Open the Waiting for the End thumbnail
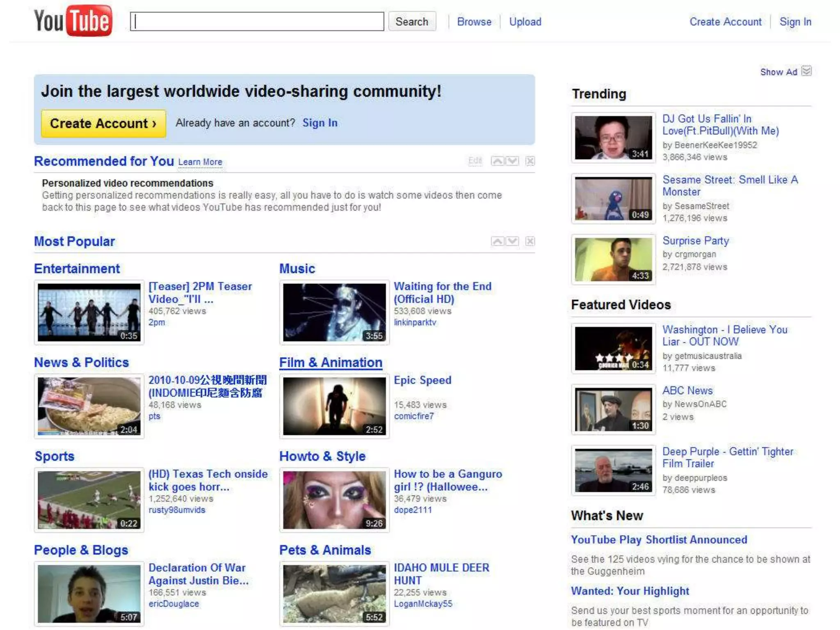The image size is (840, 630). [x=334, y=312]
